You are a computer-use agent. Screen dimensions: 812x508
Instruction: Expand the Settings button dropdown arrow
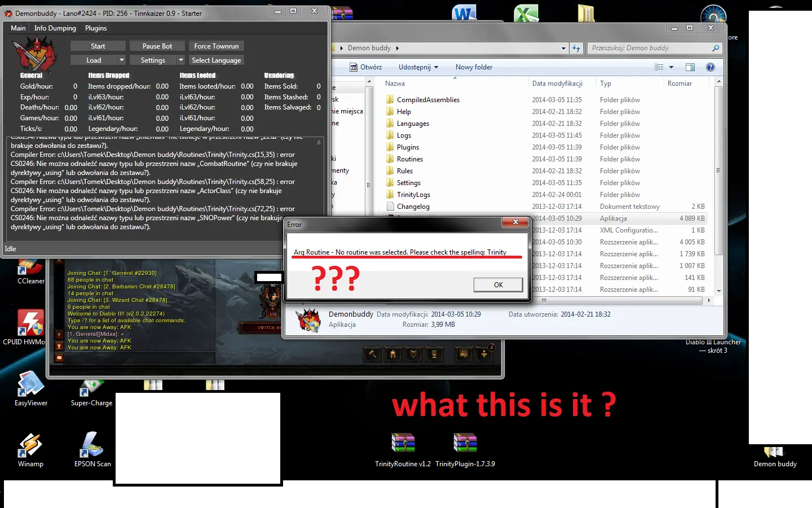click(x=181, y=60)
